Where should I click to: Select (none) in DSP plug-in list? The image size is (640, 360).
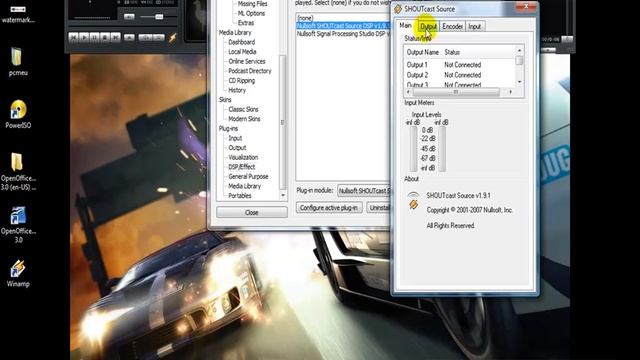(x=305, y=18)
